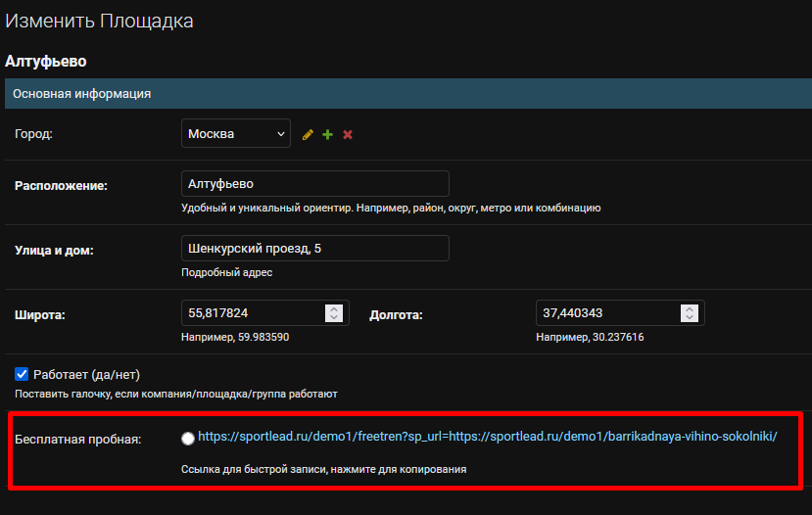Screen dimensions: 812x515
Task: Toggle the Работает (да/нет) checkbox
Action: [22, 374]
